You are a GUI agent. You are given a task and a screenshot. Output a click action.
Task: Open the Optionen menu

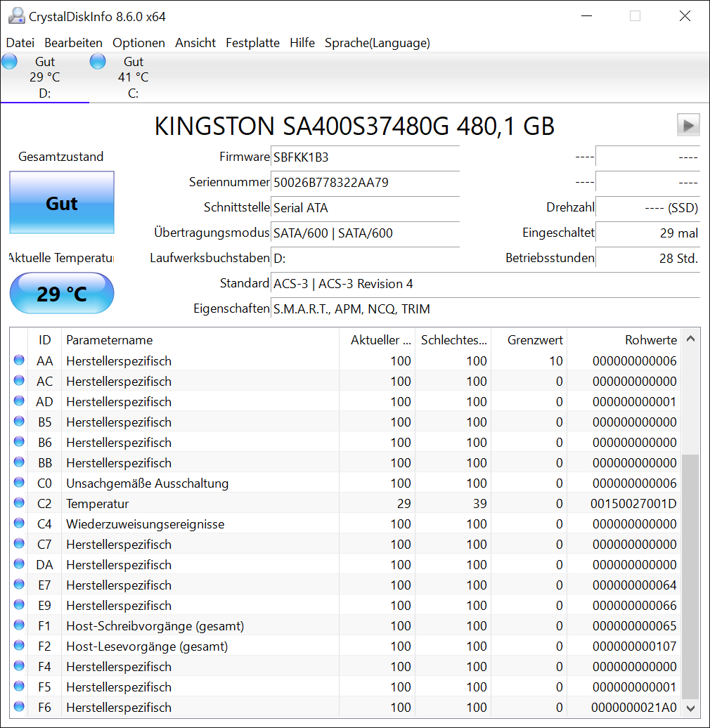(138, 43)
